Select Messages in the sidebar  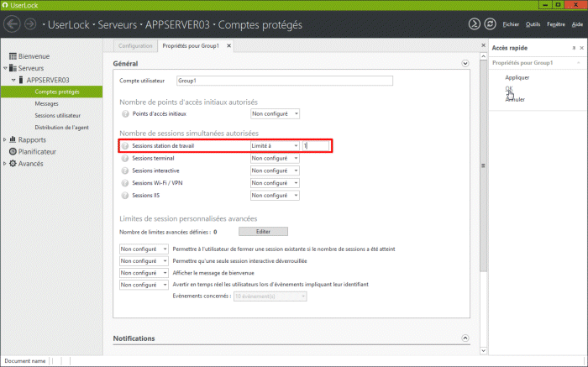click(46, 104)
